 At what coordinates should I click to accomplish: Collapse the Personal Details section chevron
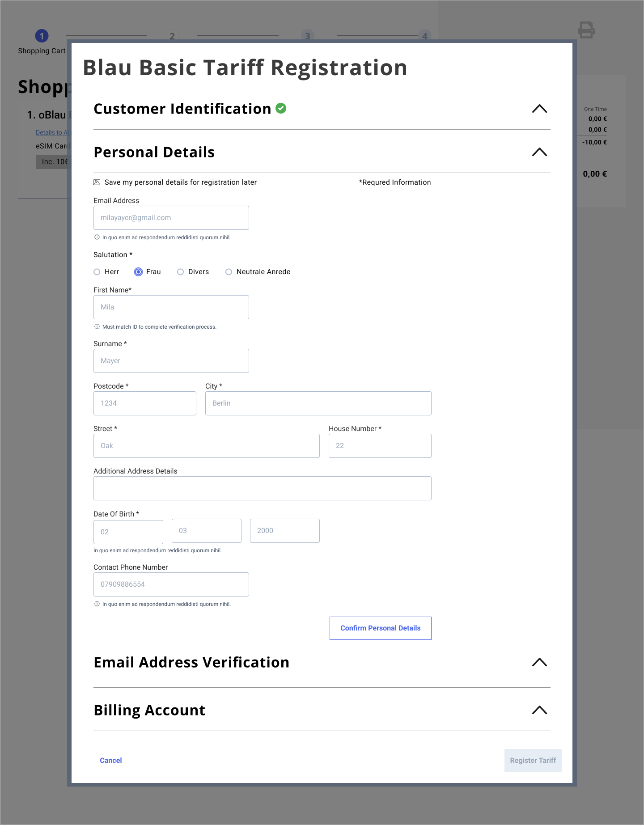[539, 152]
